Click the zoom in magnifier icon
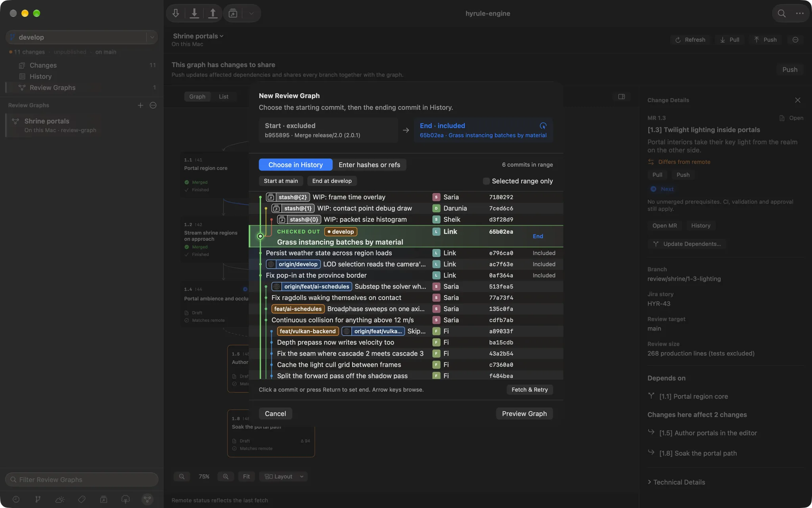Image resolution: width=812 pixels, height=508 pixels. 226,476
